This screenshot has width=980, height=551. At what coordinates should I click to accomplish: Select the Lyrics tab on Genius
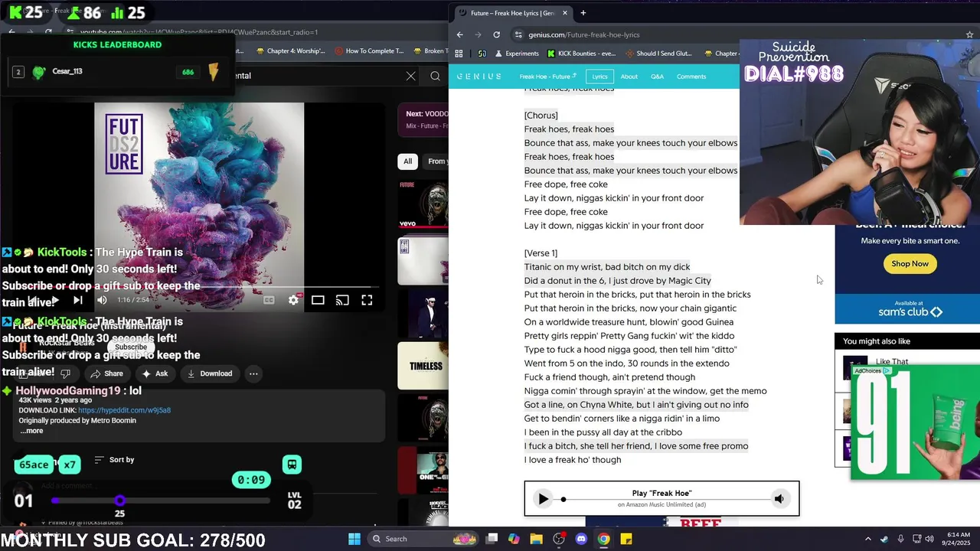[599, 77]
